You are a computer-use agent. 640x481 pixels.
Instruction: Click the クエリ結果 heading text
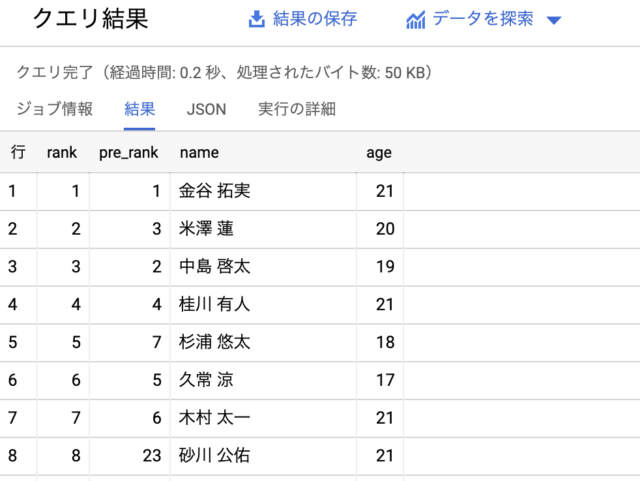[x=90, y=19]
